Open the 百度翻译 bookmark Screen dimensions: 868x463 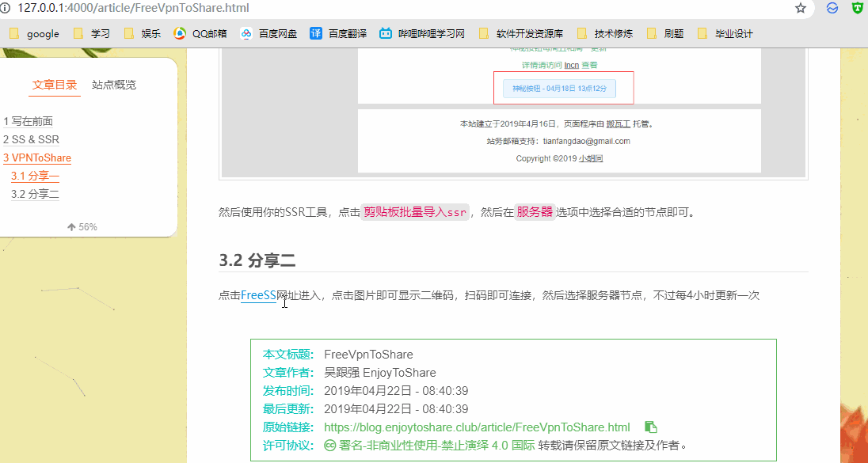pos(338,34)
